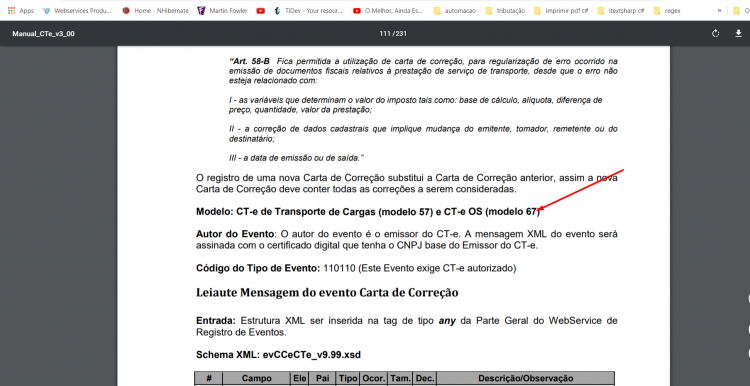Click the Manual_CTe_v3_00 document title

coord(44,34)
